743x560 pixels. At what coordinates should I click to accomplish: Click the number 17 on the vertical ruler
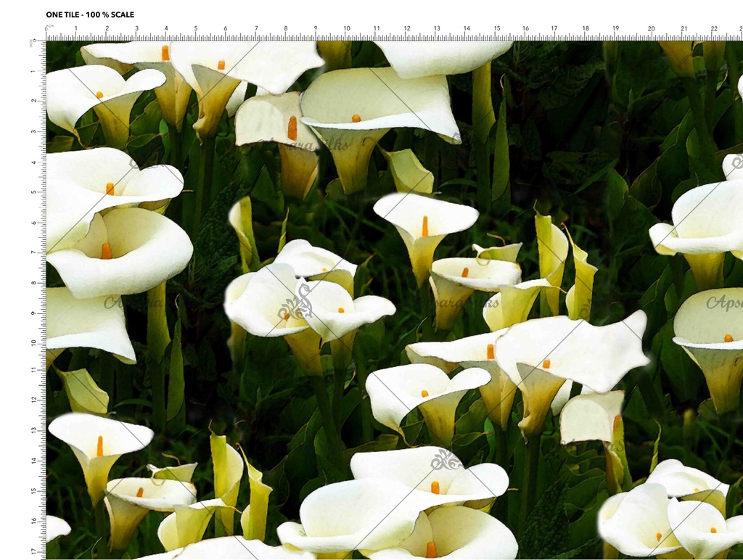[x=33, y=551]
